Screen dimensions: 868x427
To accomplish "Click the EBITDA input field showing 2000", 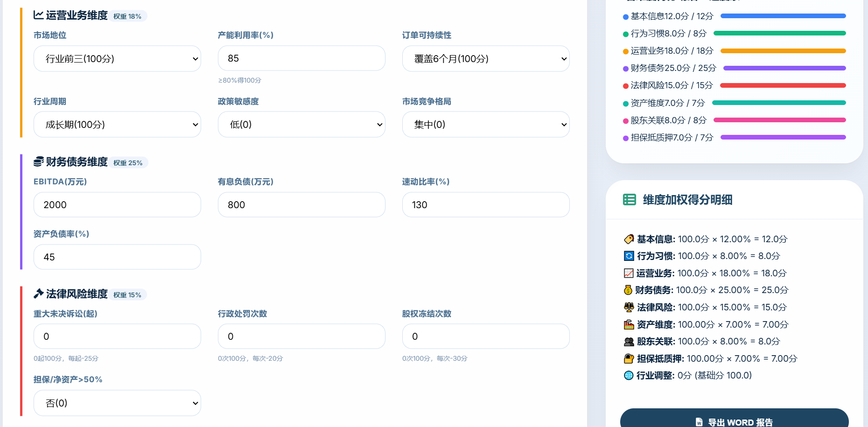I will click(117, 204).
